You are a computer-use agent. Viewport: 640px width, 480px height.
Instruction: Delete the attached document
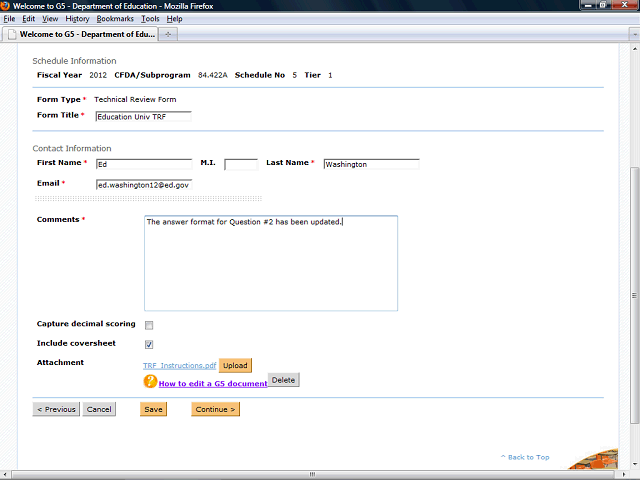(283, 381)
